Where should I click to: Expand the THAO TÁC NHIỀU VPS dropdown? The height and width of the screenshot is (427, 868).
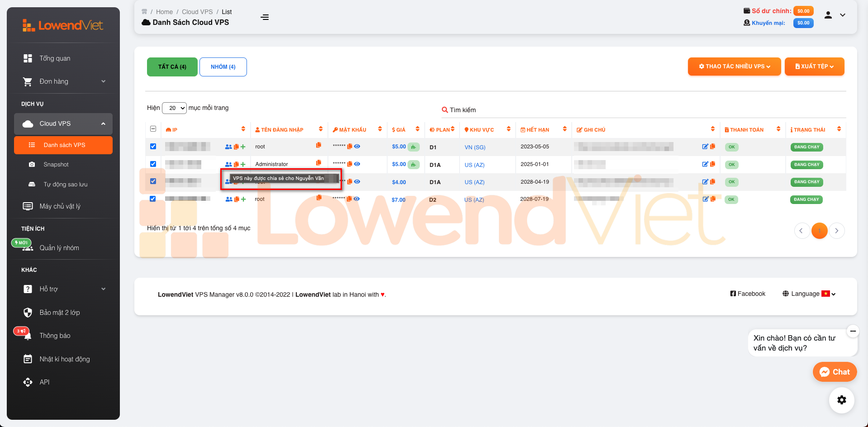[x=734, y=66]
